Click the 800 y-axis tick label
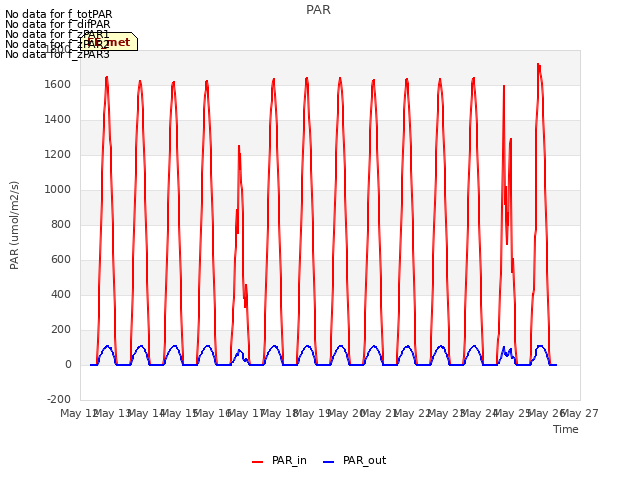This screenshot has height=480, width=640. [x=61, y=224]
